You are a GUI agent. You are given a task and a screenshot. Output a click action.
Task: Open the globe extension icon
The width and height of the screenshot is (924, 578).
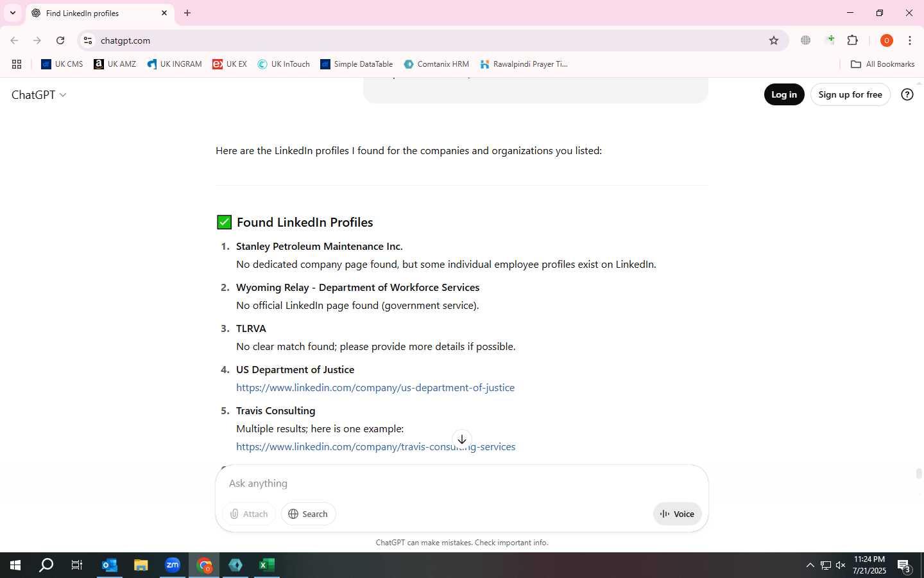(x=805, y=40)
